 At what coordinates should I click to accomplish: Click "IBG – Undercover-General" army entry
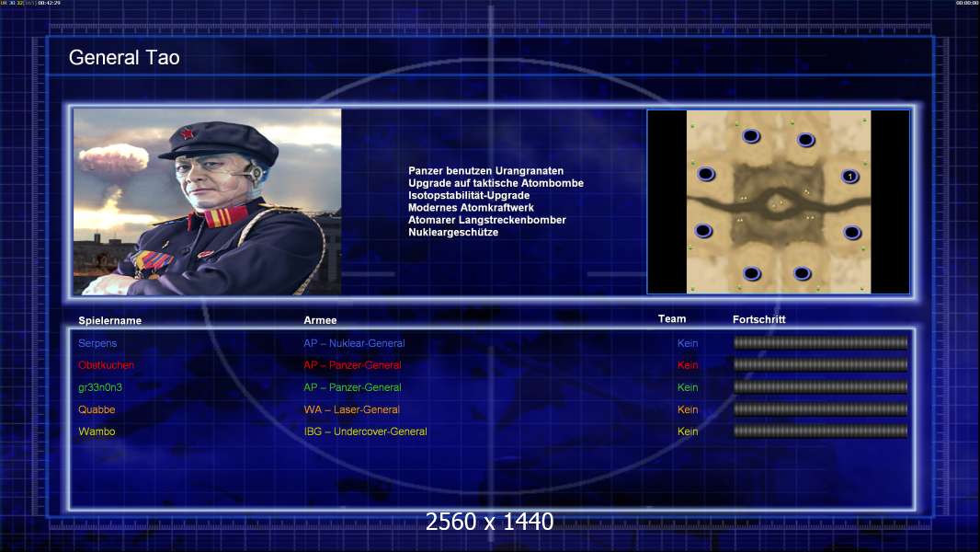[366, 431]
